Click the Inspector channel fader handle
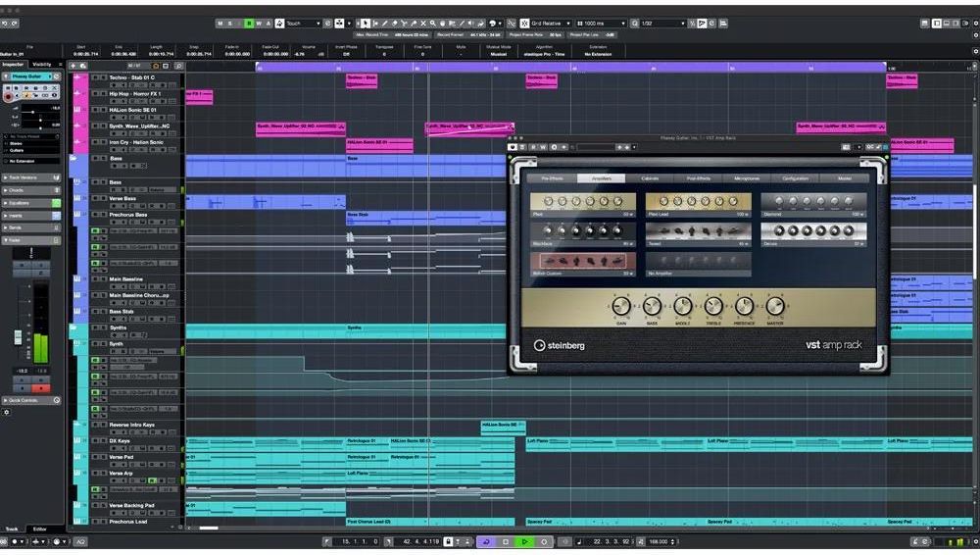Viewport: 980px width, 555px height. [18, 336]
